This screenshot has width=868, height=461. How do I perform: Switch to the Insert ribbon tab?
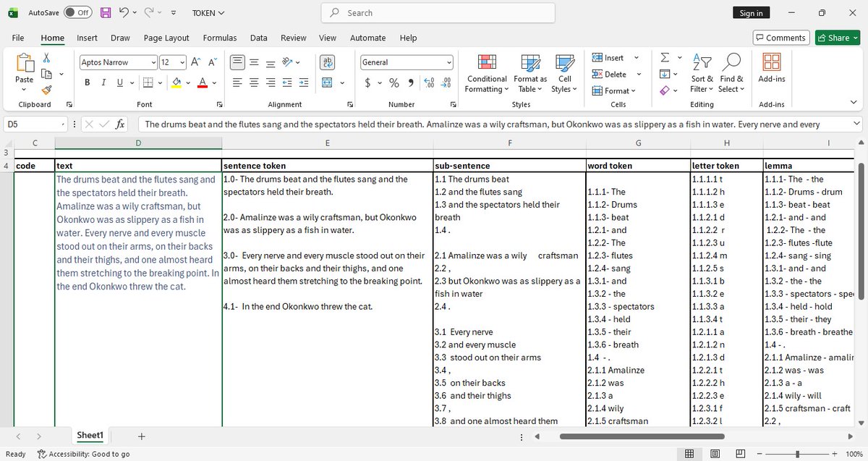pyautogui.click(x=87, y=38)
